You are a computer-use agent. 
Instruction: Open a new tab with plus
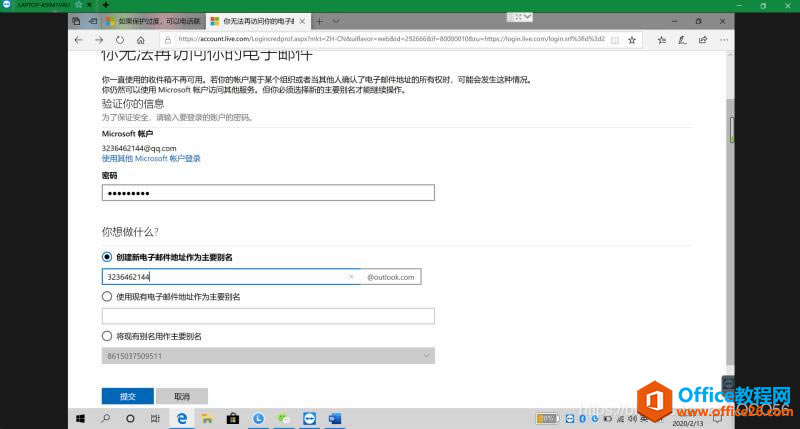(319, 21)
